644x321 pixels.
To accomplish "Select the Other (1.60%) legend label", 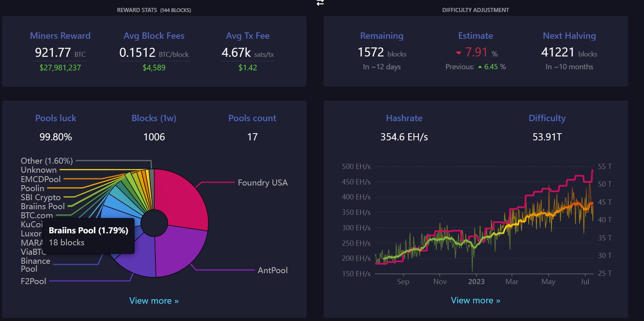I will pyautogui.click(x=47, y=161).
